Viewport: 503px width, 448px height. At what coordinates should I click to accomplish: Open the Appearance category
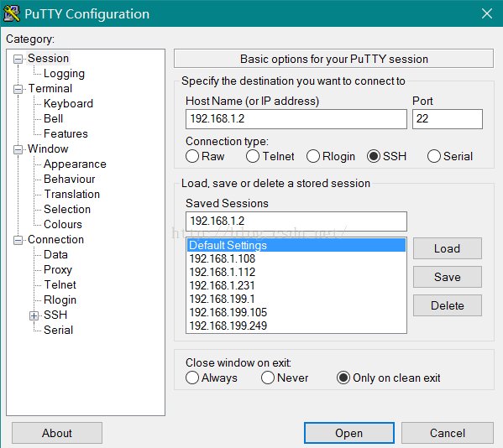click(75, 164)
